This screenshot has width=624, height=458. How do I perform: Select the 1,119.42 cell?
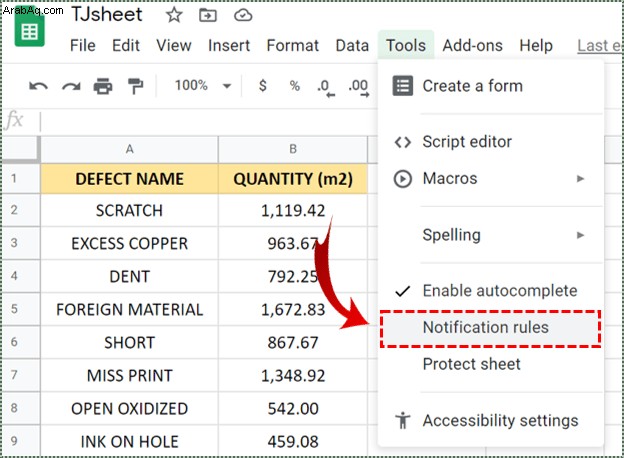293,210
